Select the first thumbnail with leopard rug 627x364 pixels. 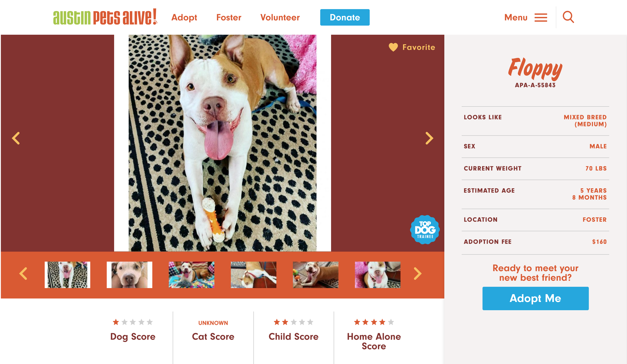67,275
